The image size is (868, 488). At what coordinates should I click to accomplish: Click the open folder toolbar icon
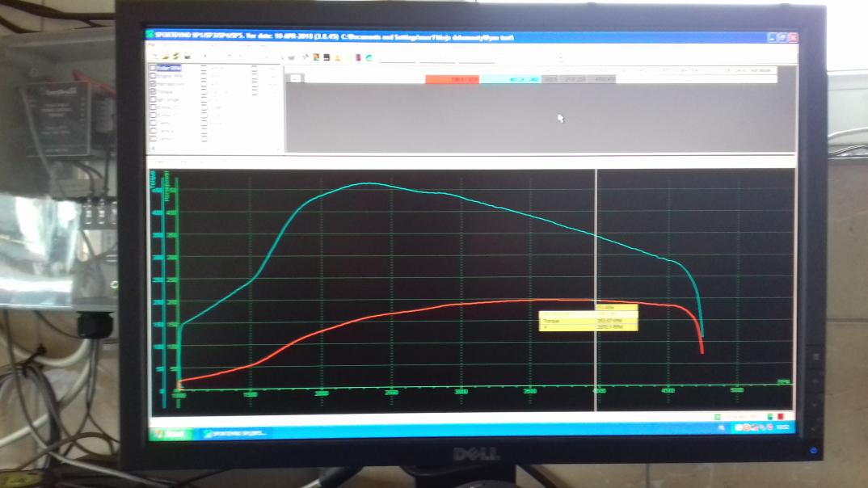point(166,57)
